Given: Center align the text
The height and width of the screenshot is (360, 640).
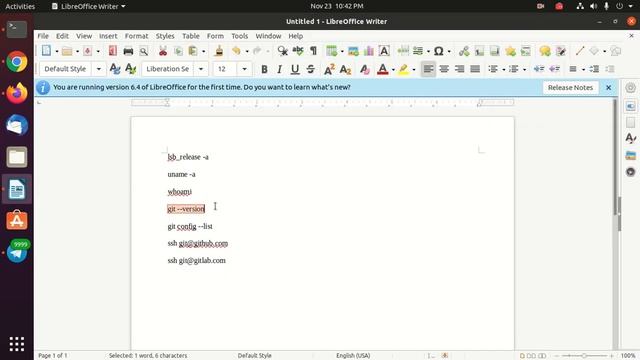Looking at the screenshot, I should pos(444,69).
